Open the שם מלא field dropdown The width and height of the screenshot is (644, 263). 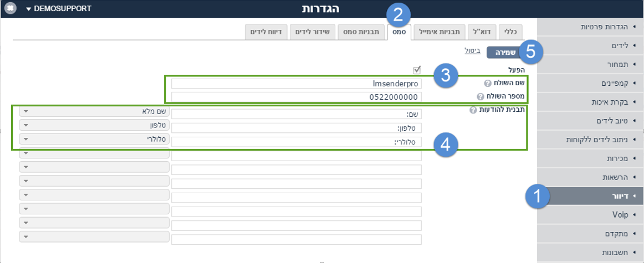(x=94, y=111)
